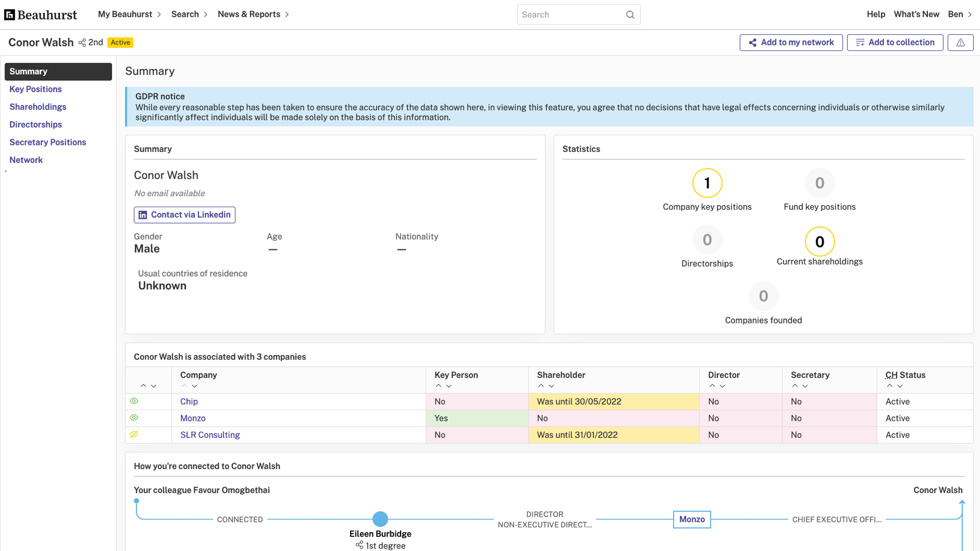The image size is (980, 551).
Task: Click the Companies founded count circle
Action: (763, 296)
